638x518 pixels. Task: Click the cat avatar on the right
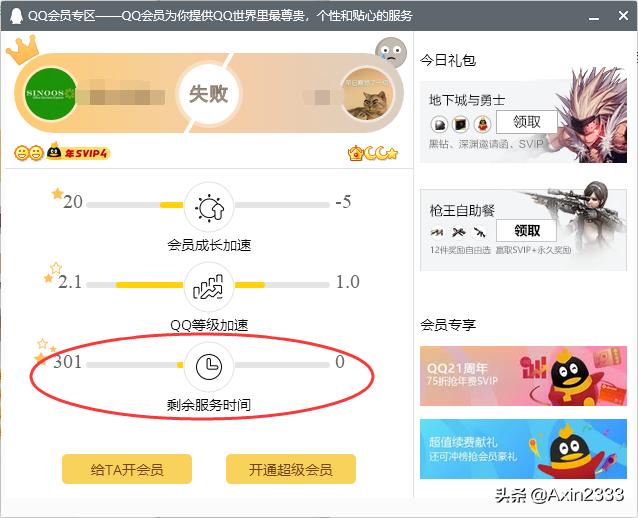(368, 95)
